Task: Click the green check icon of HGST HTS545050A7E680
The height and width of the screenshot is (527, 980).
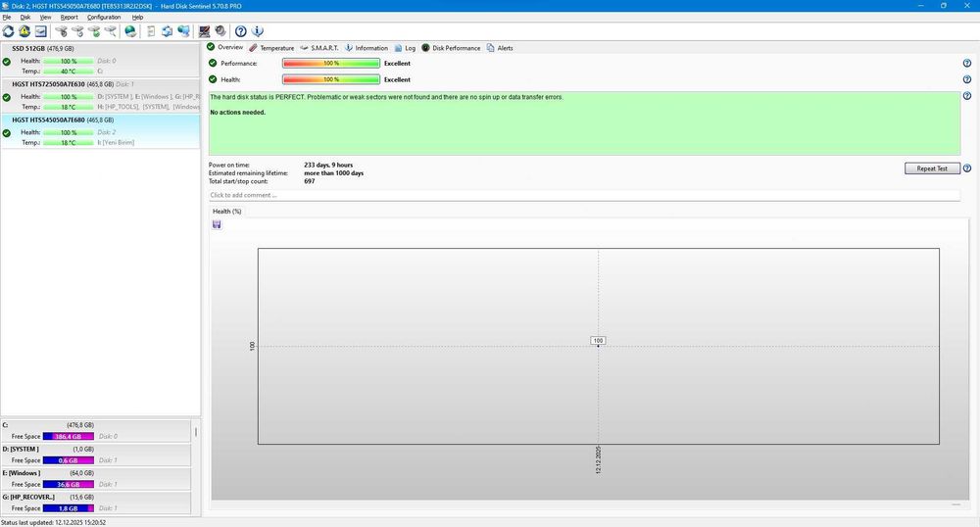Action: 6,133
